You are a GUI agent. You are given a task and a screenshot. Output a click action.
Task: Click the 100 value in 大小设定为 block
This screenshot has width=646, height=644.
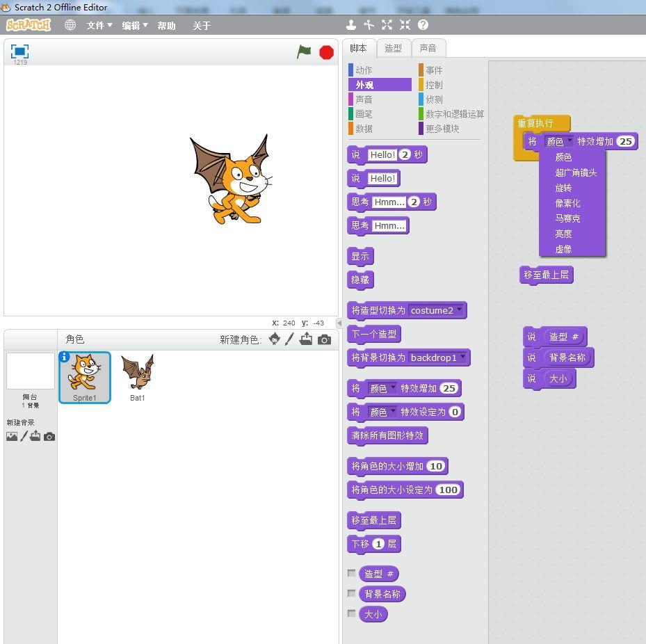(x=448, y=490)
